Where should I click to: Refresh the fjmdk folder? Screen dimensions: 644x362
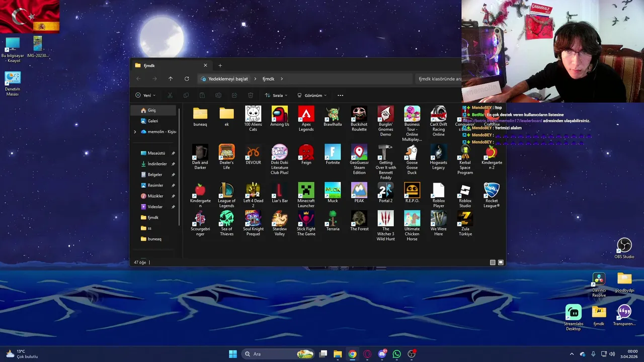point(187,79)
